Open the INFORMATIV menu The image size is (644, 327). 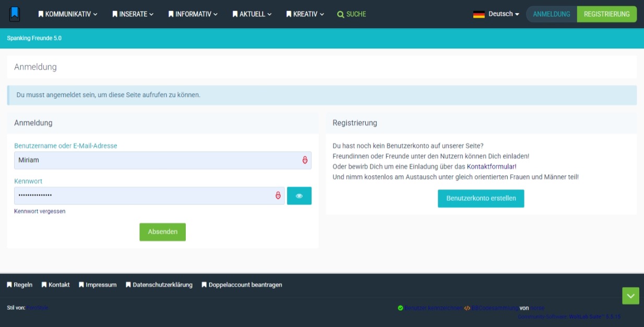click(193, 14)
